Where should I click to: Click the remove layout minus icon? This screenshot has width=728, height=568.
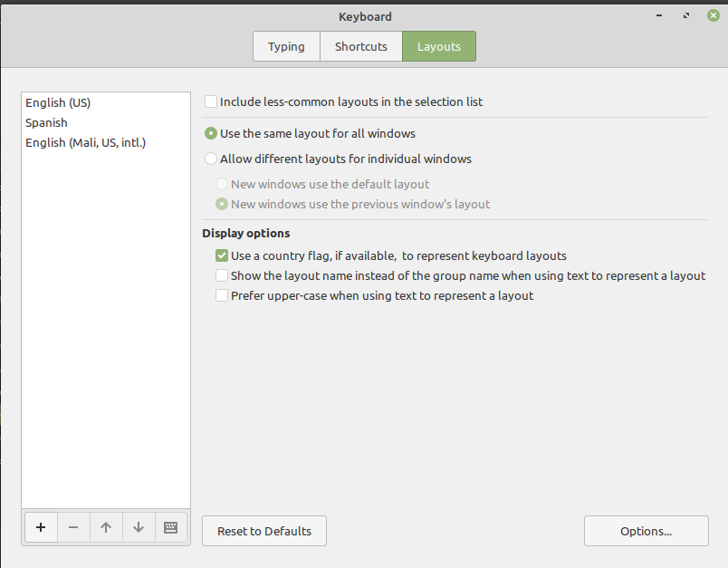(73, 527)
